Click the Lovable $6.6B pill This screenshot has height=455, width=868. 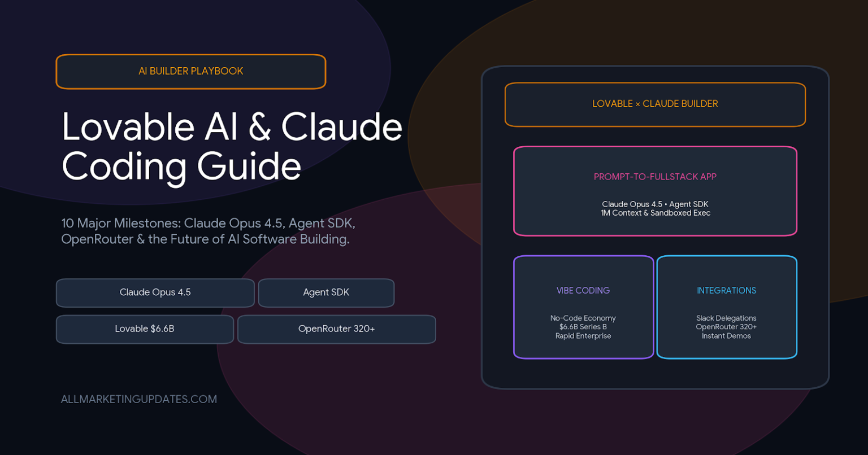point(145,329)
